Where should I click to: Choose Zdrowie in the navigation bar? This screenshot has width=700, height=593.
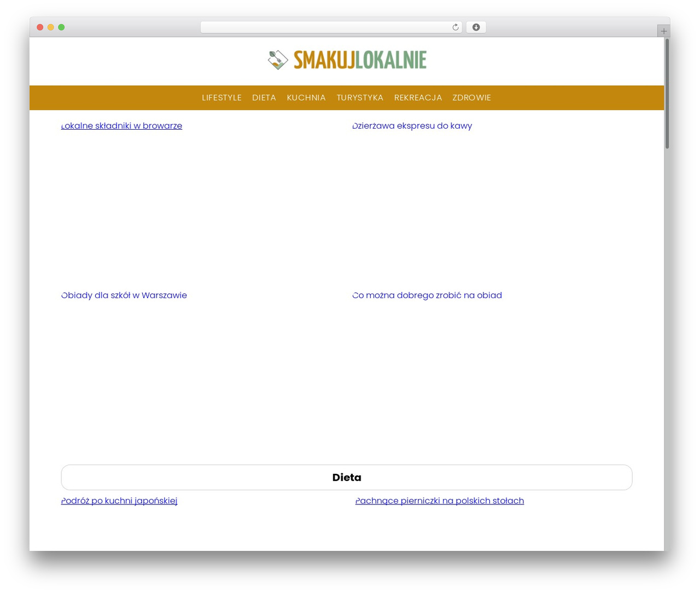(x=471, y=97)
